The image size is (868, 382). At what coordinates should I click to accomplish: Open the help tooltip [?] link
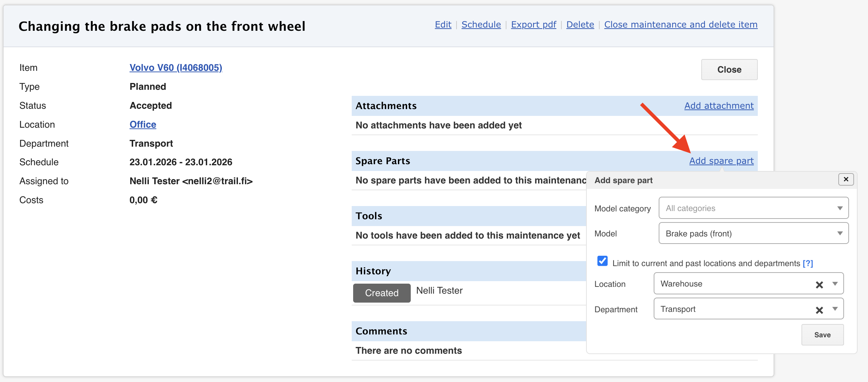click(x=808, y=264)
